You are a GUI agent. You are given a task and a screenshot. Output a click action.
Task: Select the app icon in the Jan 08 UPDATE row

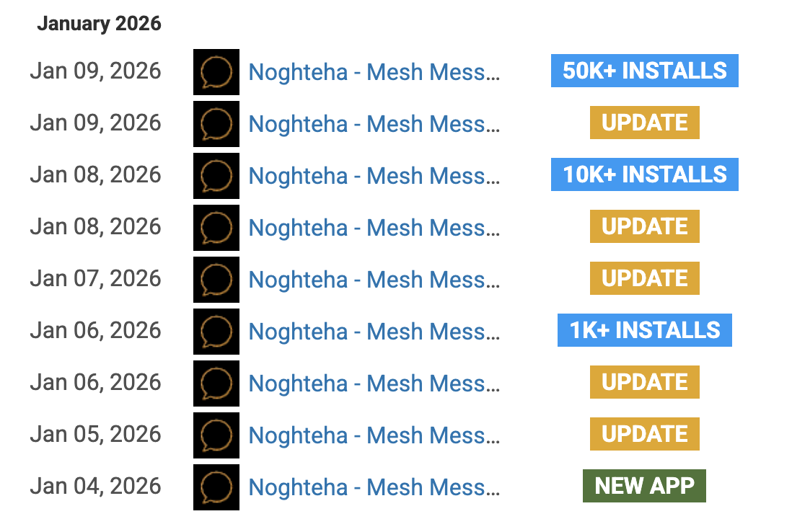click(x=216, y=227)
